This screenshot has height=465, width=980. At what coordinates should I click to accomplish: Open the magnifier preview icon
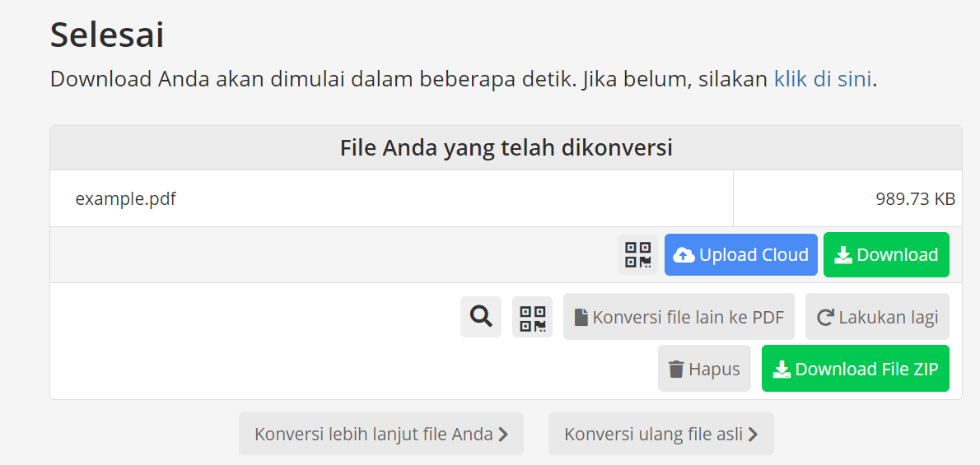coord(481,316)
